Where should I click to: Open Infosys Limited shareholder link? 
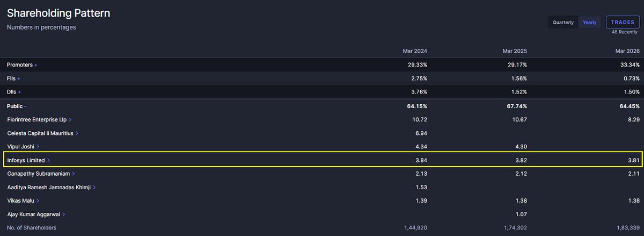pos(29,160)
